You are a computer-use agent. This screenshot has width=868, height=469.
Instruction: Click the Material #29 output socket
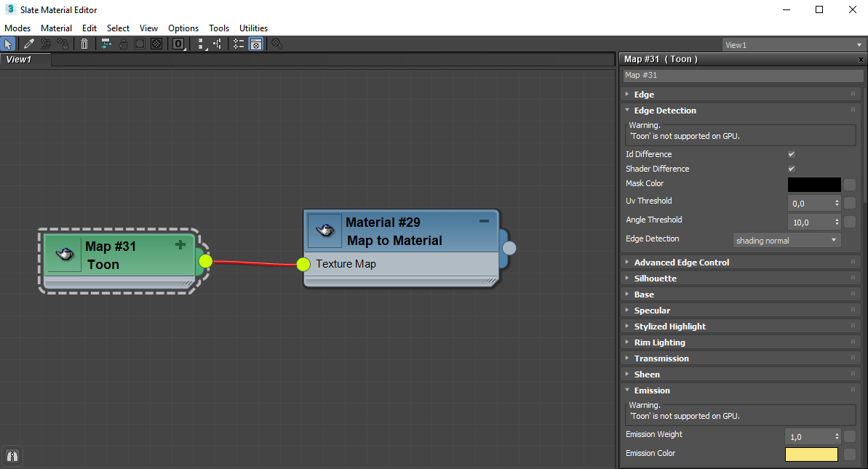point(509,249)
